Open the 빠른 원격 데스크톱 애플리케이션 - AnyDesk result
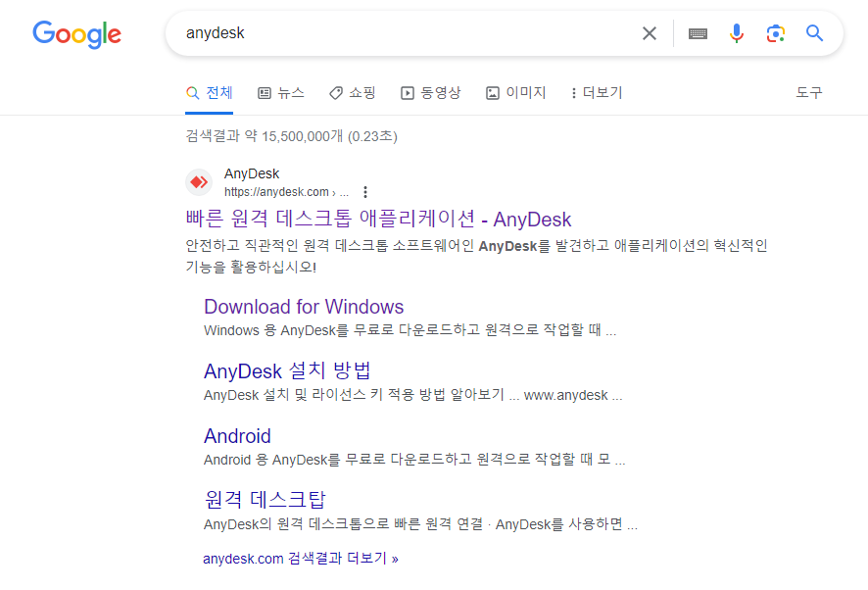Image resolution: width=868 pixels, height=590 pixels. tap(378, 220)
